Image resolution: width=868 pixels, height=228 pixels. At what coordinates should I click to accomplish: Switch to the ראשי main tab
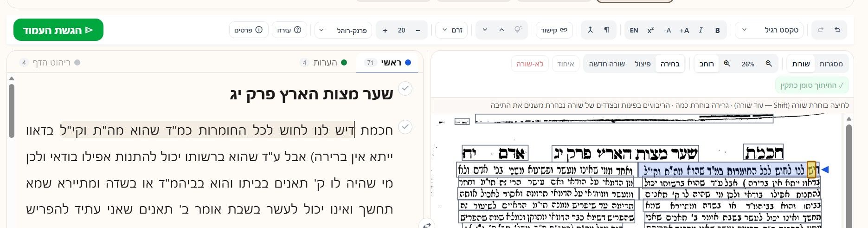[387, 63]
